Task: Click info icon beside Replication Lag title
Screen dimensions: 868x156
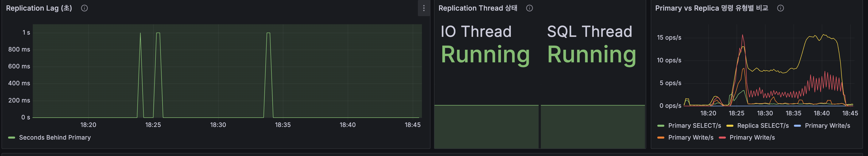Action: [x=84, y=8]
